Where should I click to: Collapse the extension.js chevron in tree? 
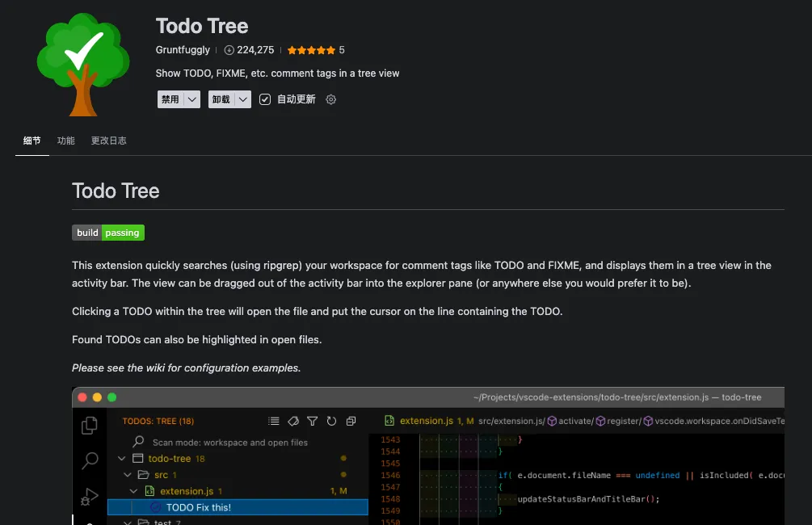click(x=133, y=491)
